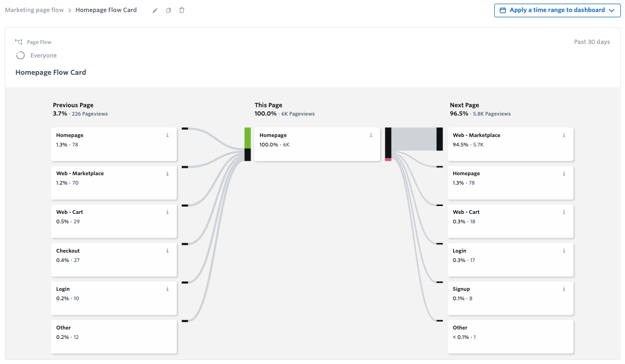This screenshot has height=364, width=625.
Task: Click the duplicate card icon
Action: [x=168, y=10]
